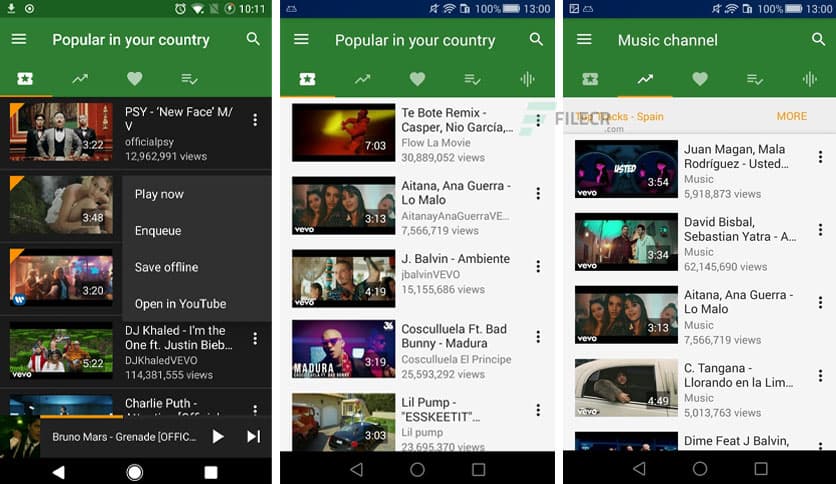Tap Android home button in left screen
The image size is (836, 484).
[x=134, y=472]
